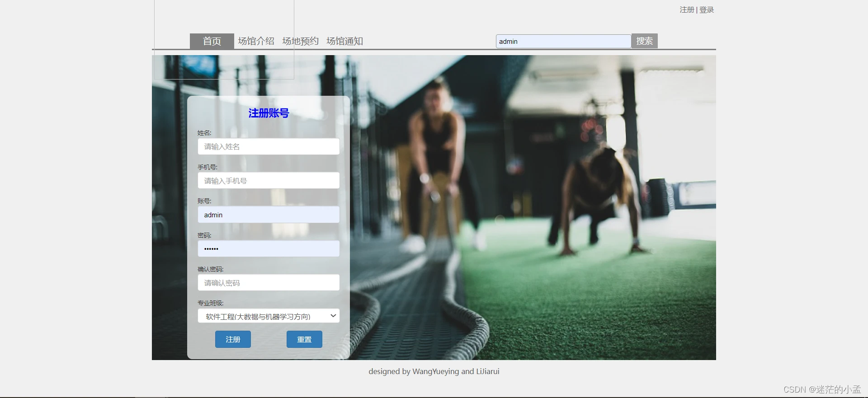Click the 注册 link at top right
This screenshot has width=868, height=398.
pos(687,9)
